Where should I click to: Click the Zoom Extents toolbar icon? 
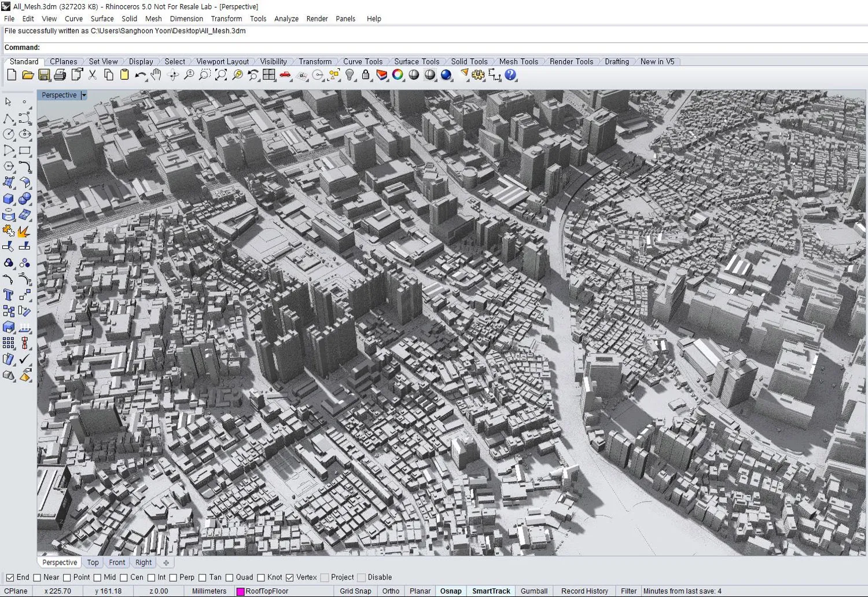point(221,75)
